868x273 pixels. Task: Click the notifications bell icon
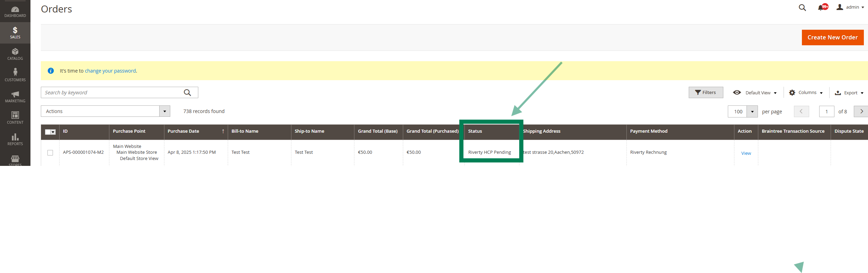click(821, 8)
